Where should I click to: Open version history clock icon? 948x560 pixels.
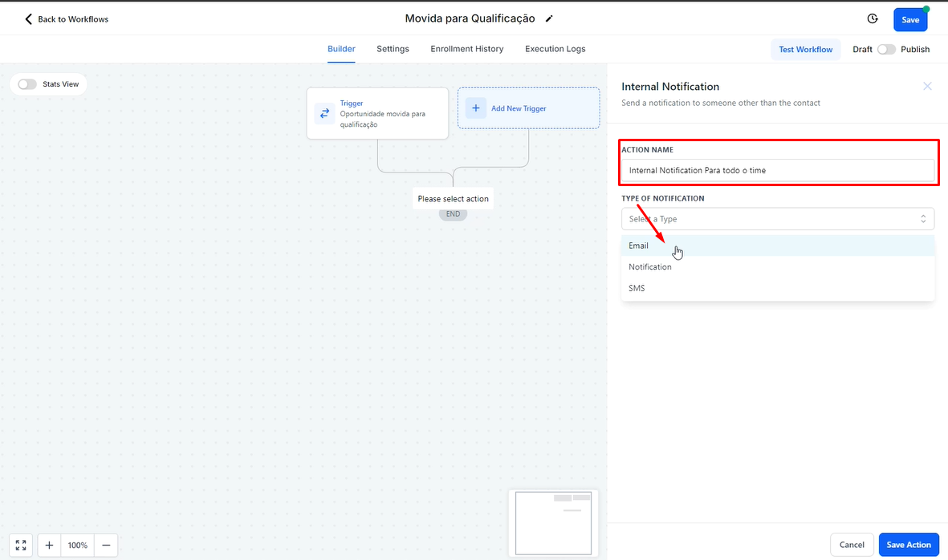coord(873,18)
